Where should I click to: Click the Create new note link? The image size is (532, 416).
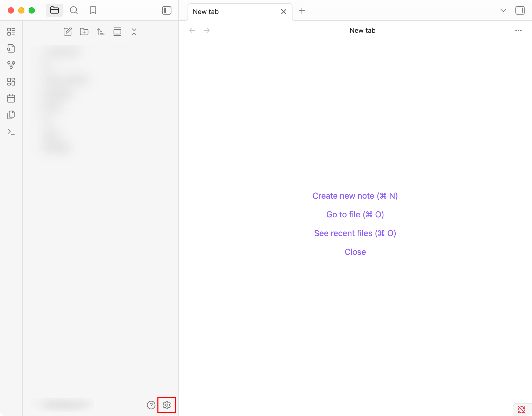point(355,196)
